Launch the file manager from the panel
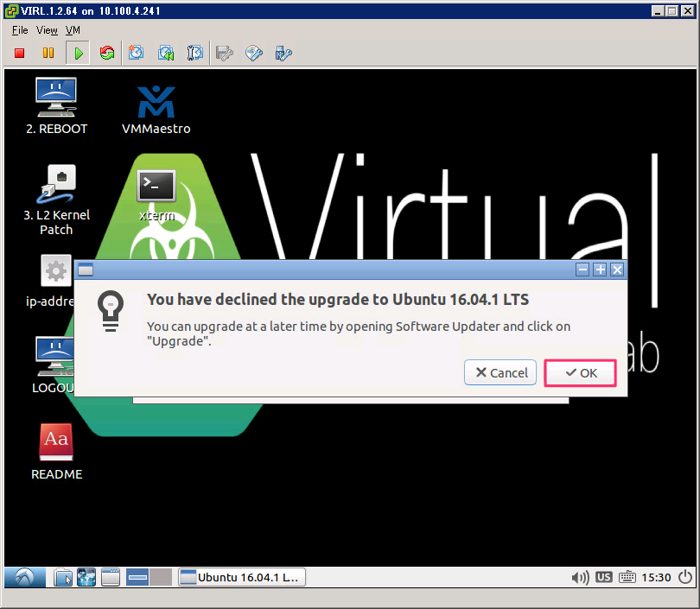 63,577
